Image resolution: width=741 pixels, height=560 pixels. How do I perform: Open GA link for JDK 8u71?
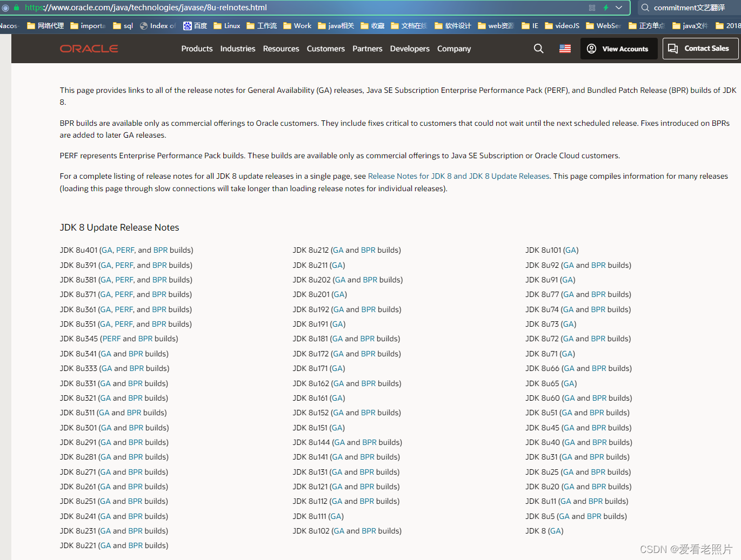[568, 354]
